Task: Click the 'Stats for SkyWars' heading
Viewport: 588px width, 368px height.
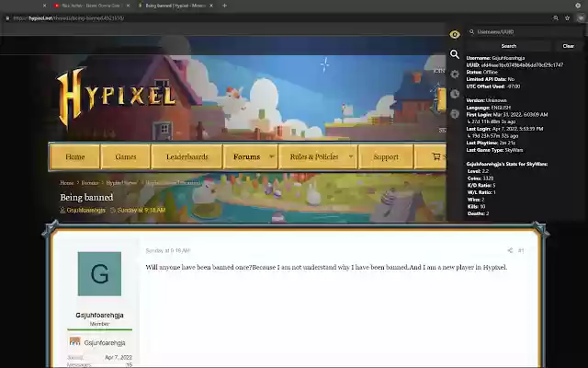Action: [506, 164]
